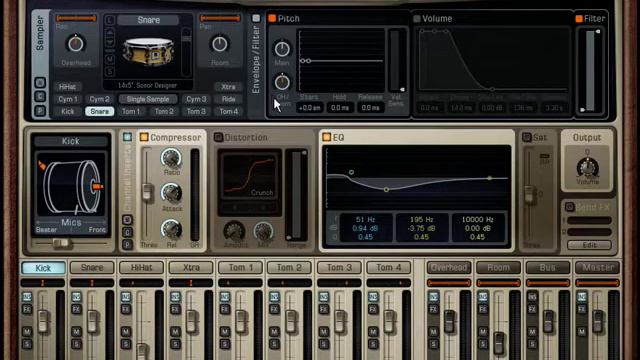
Task: Open the Kick channel name dropdown
Action: pyautogui.click(x=71, y=141)
